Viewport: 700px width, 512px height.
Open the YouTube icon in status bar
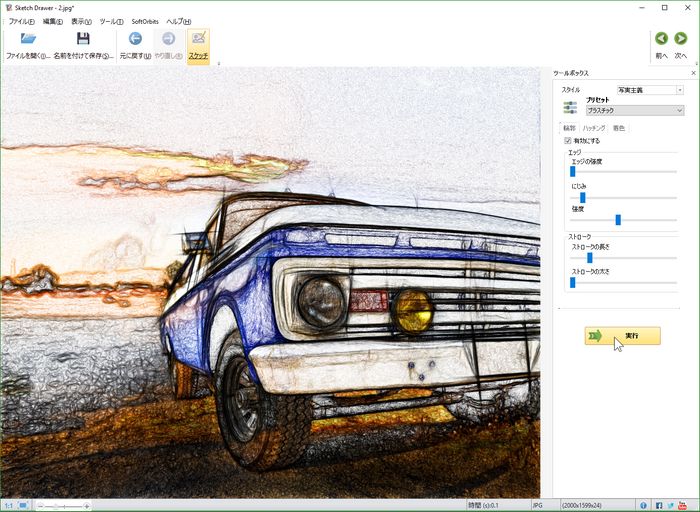682,505
